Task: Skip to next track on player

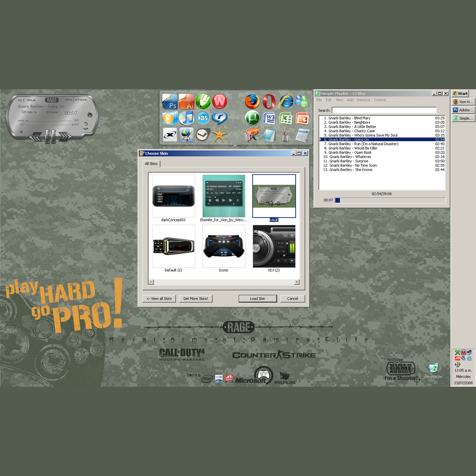Action: coord(65,137)
